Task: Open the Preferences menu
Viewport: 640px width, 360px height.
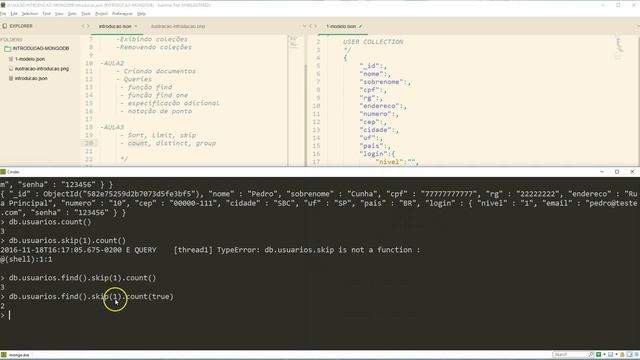Action: pyautogui.click(x=122, y=13)
